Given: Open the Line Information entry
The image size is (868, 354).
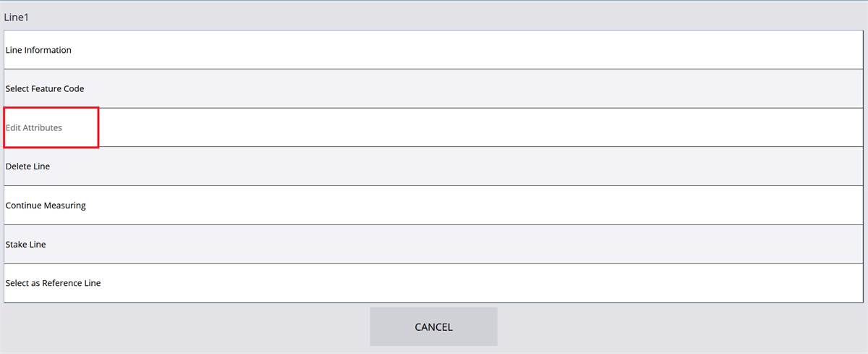Looking at the screenshot, I should click(x=433, y=50).
